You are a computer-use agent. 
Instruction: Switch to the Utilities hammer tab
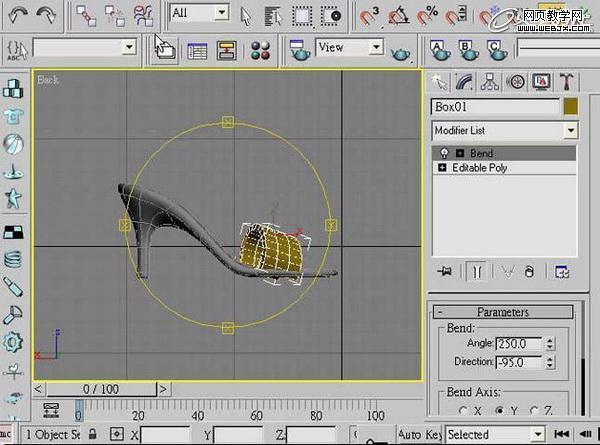point(567,82)
